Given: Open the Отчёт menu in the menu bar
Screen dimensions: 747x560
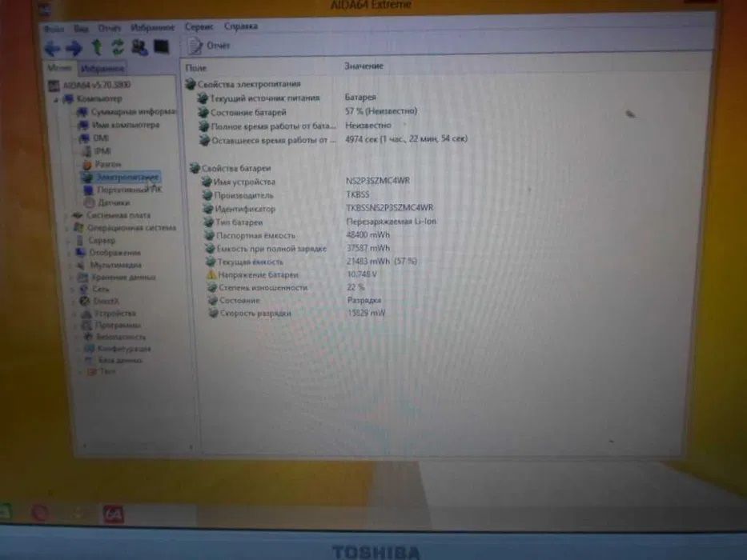Looking at the screenshot, I should (109, 28).
